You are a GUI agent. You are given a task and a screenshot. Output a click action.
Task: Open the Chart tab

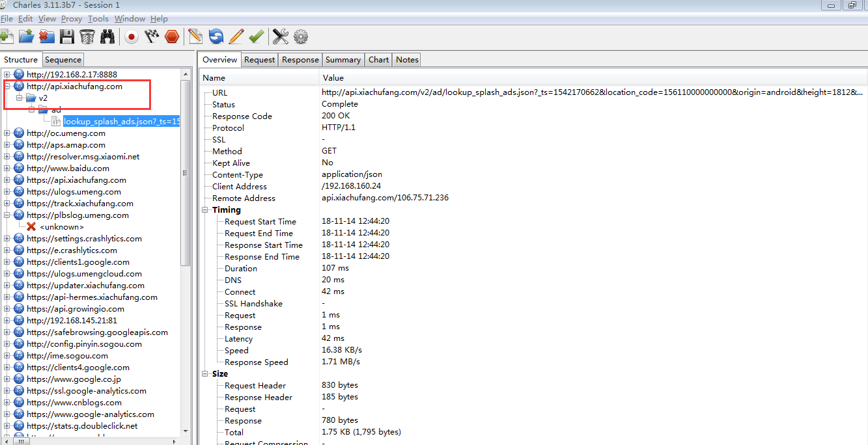point(378,59)
